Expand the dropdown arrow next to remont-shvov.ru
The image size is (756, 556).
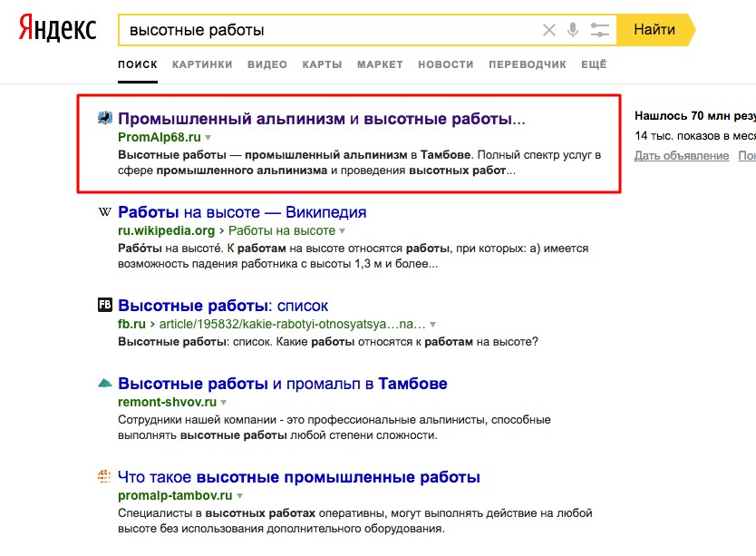point(223,402)
